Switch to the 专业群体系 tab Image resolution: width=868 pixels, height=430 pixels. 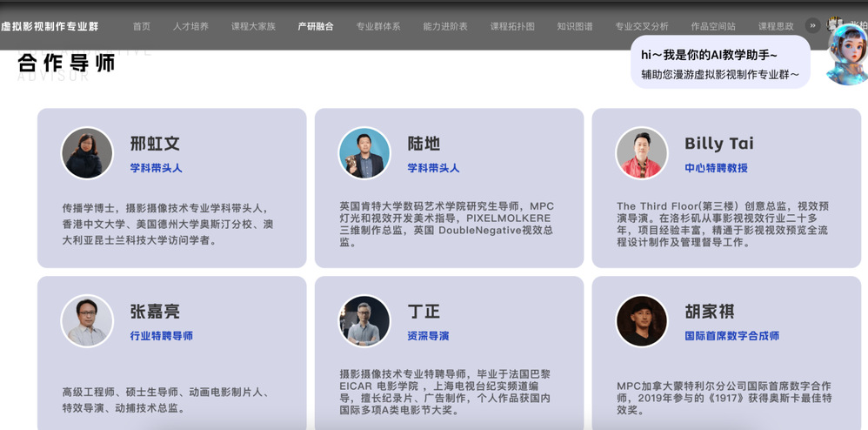pyautogui.click(x=378, y=26)
